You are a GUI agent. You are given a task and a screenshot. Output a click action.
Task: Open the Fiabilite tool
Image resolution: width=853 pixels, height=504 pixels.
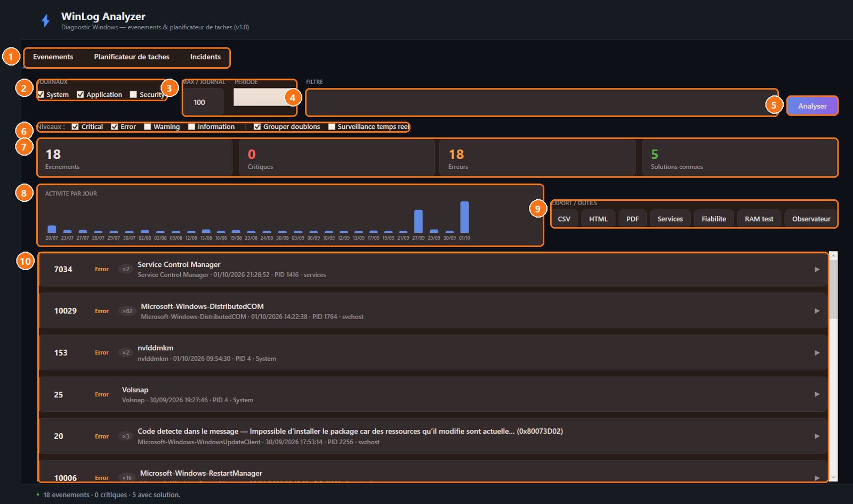click(714, 219)
